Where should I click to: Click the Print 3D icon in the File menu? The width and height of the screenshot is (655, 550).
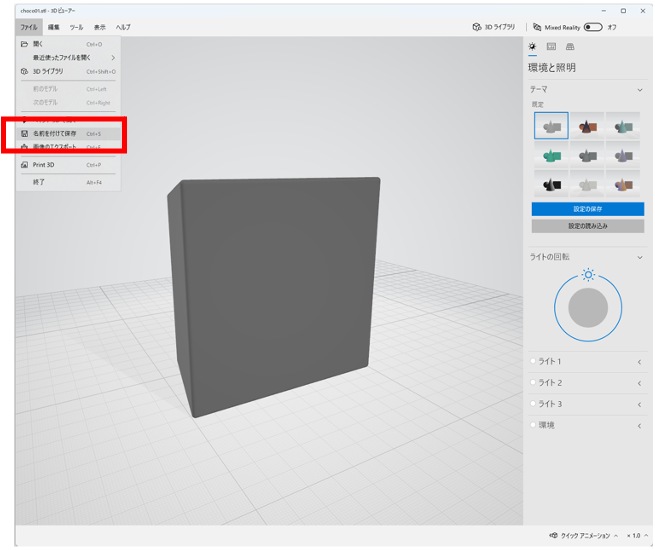click(24, 165)
